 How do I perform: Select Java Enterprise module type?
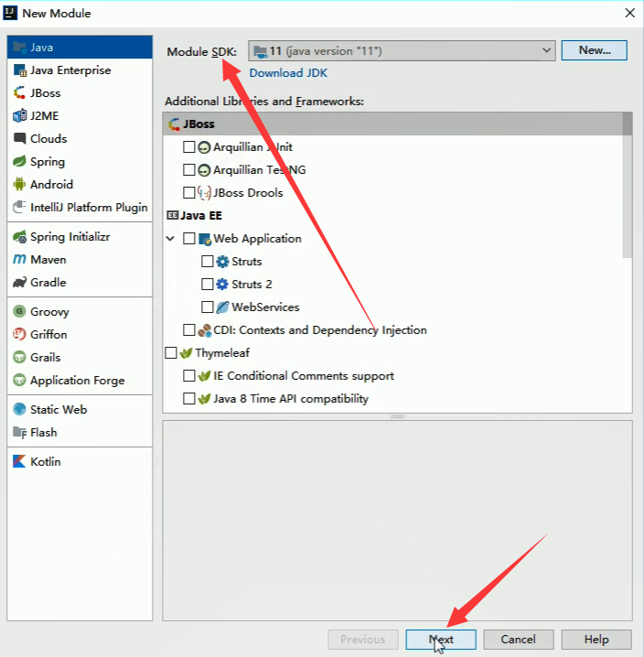[x=80, y=70]
